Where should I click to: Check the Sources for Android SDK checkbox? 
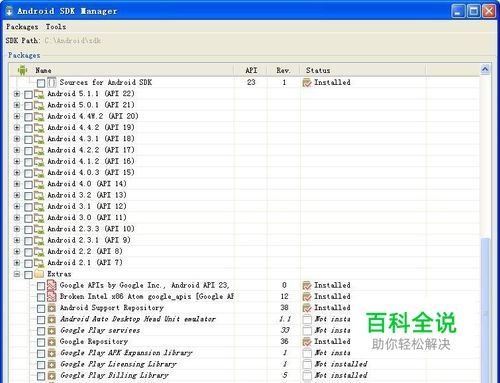[41, 83]
